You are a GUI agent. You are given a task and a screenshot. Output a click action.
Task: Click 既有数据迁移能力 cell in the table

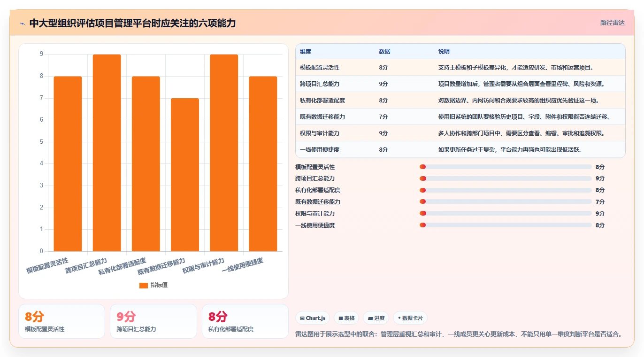(322, 117)
